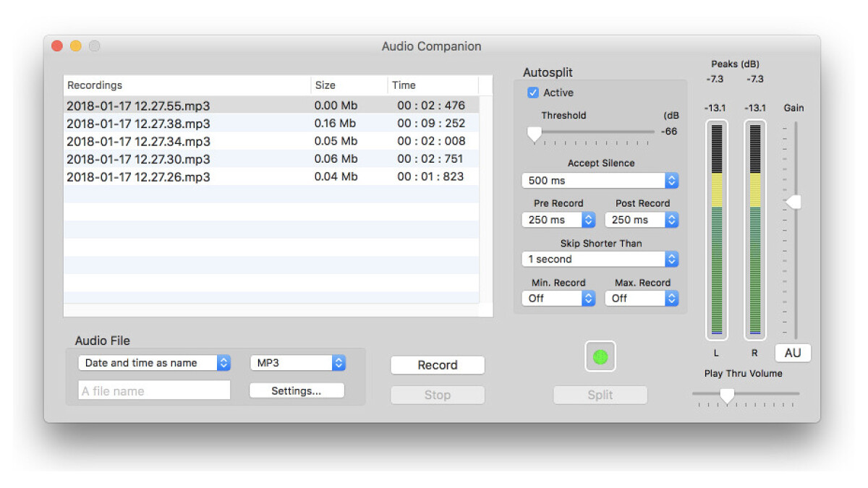Viewport: 868px width, 488px height.
Task: Open the Max. Record dropdown
Action: (642, 298)
